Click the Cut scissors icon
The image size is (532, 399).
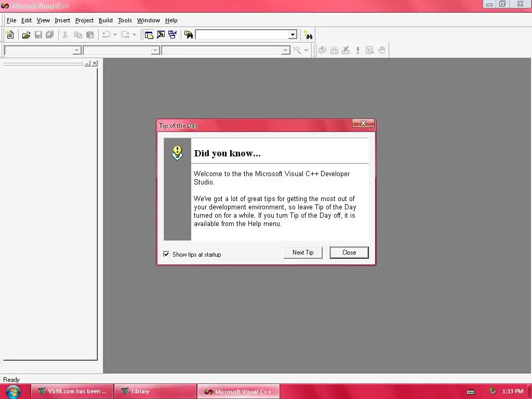click(65, 35)
